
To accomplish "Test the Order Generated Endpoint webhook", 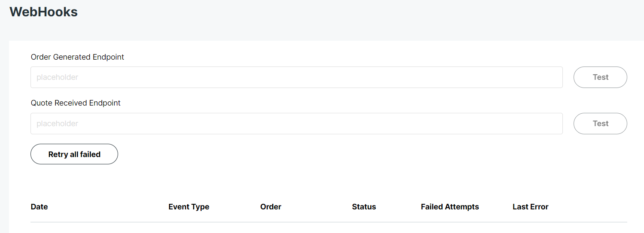I will click(x=600, y=77).
